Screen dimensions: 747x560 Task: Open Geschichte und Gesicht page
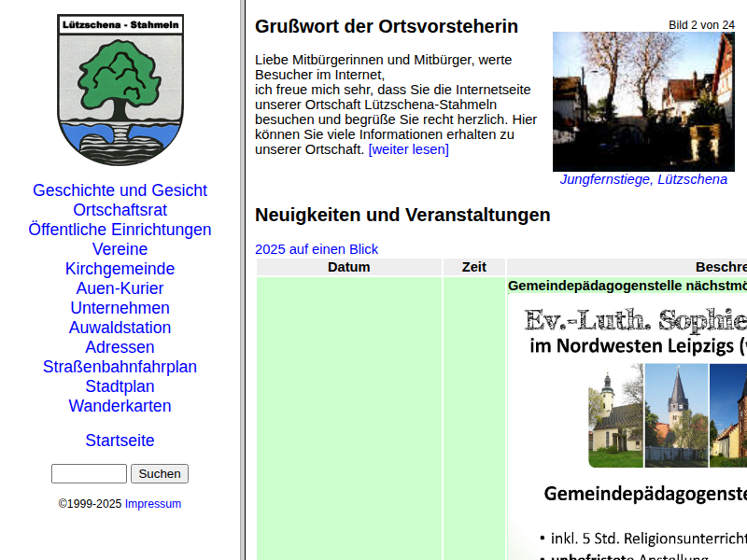click(120, 190)
